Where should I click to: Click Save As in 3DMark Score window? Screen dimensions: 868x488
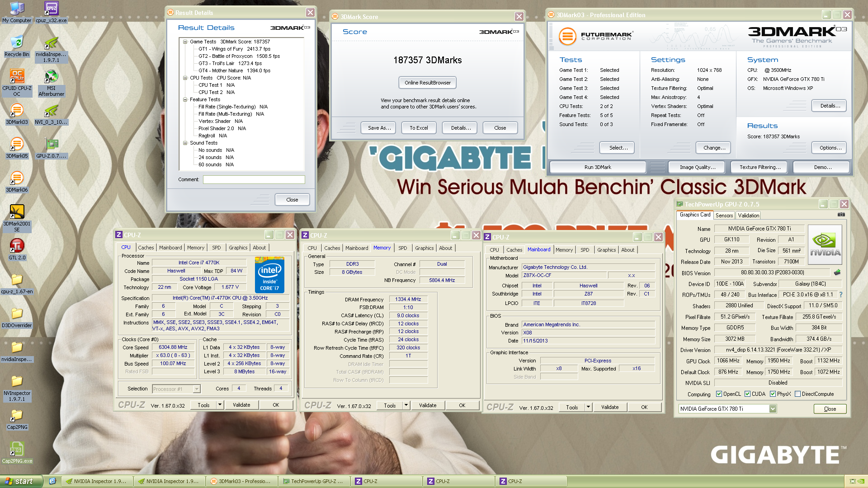click(x=379, y=128)
